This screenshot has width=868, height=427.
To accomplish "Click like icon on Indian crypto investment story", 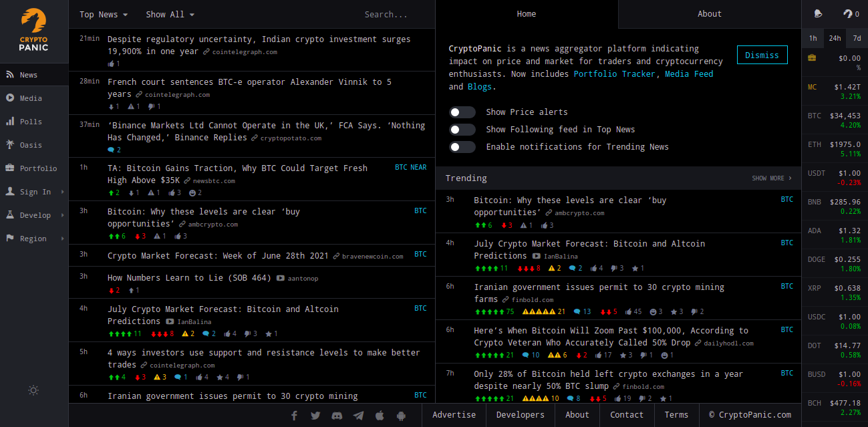I will (x=114, y=63).
